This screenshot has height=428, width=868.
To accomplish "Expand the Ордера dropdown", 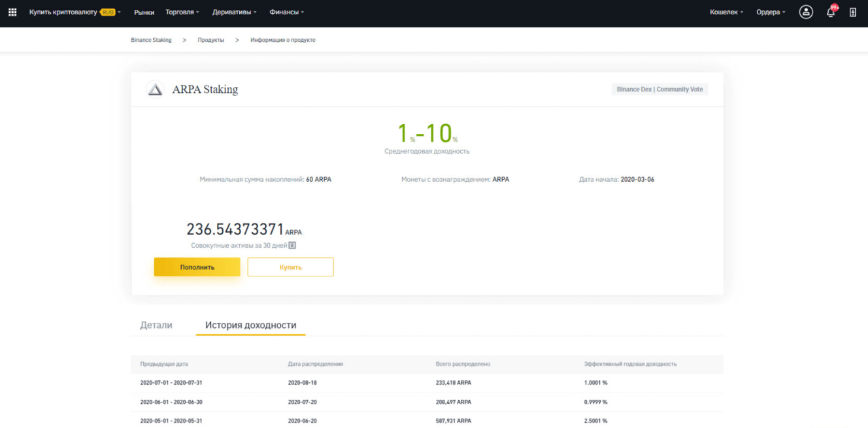I will (x=770, y=11).
